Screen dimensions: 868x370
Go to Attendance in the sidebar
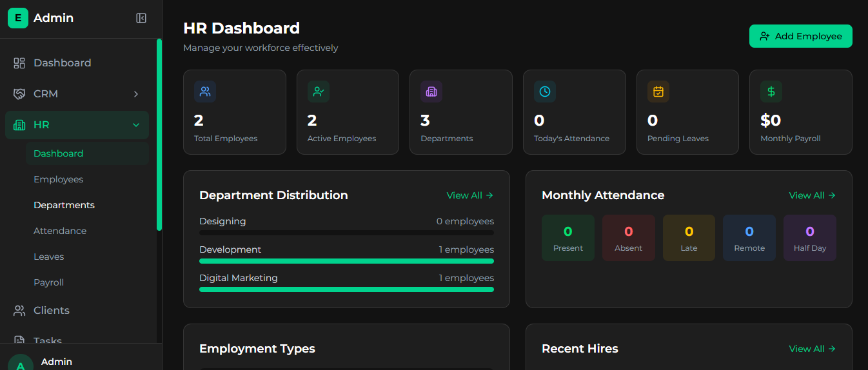pyautogui.click(x=60, y=231)
